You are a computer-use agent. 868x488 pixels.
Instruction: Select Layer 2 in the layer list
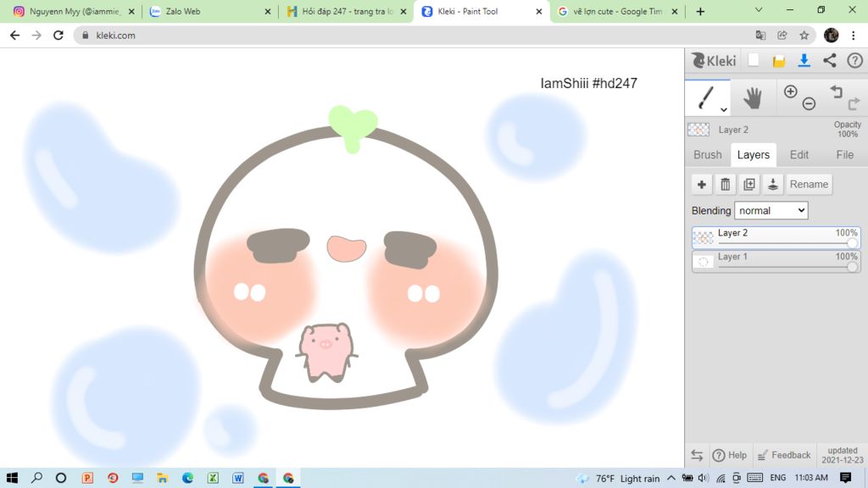tap(776, 237)
